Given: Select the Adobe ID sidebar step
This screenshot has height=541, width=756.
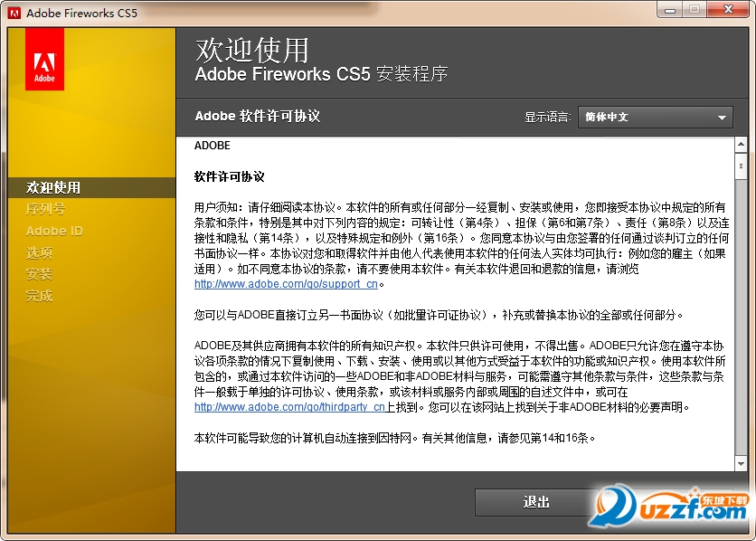Looking at the screenshot, I should pos(54,231).
